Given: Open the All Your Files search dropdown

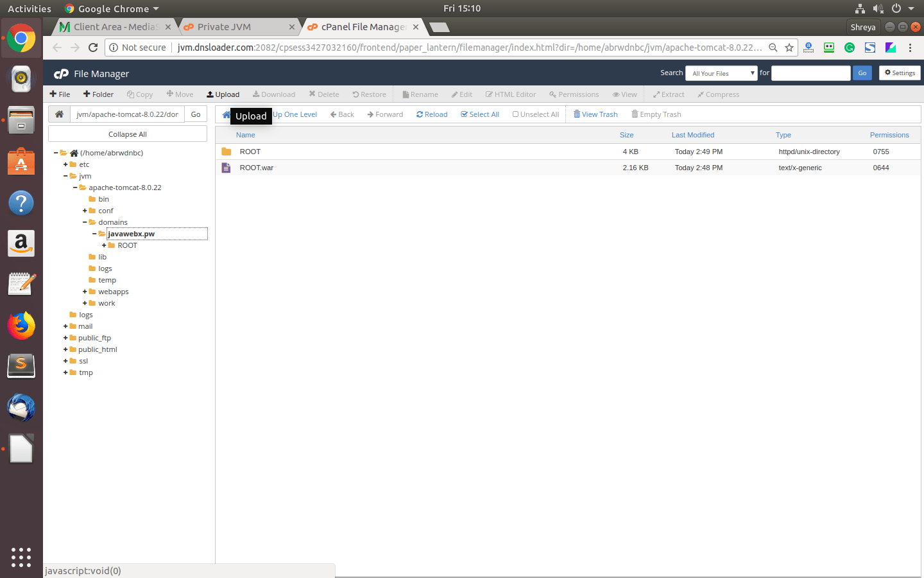Looking at the screenshot, I should point(721,73).
